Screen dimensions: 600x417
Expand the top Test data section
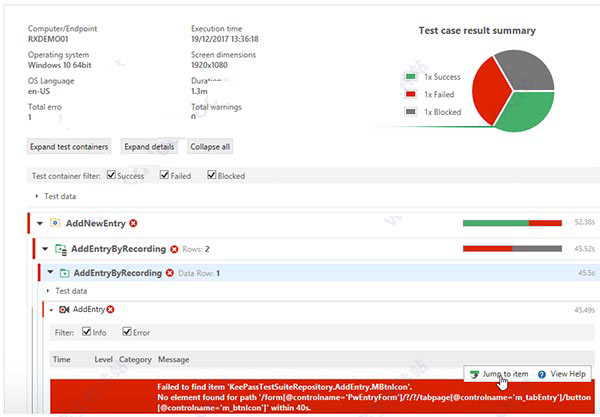(x=37, y=196)
